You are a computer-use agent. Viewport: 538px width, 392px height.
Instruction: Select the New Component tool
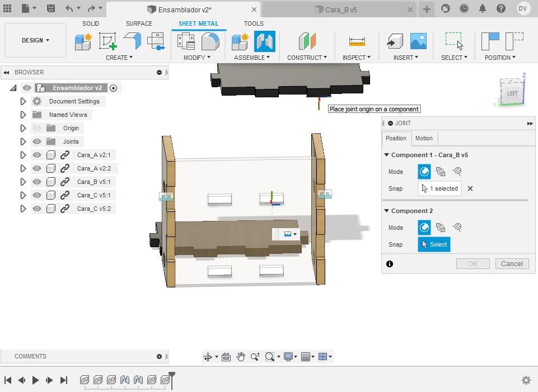click(83, 41)
